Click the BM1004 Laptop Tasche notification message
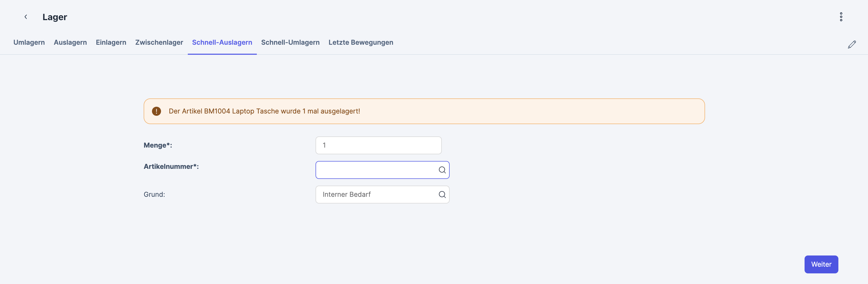The width and height of the screenshot is (868, 284). click(264, 111)
